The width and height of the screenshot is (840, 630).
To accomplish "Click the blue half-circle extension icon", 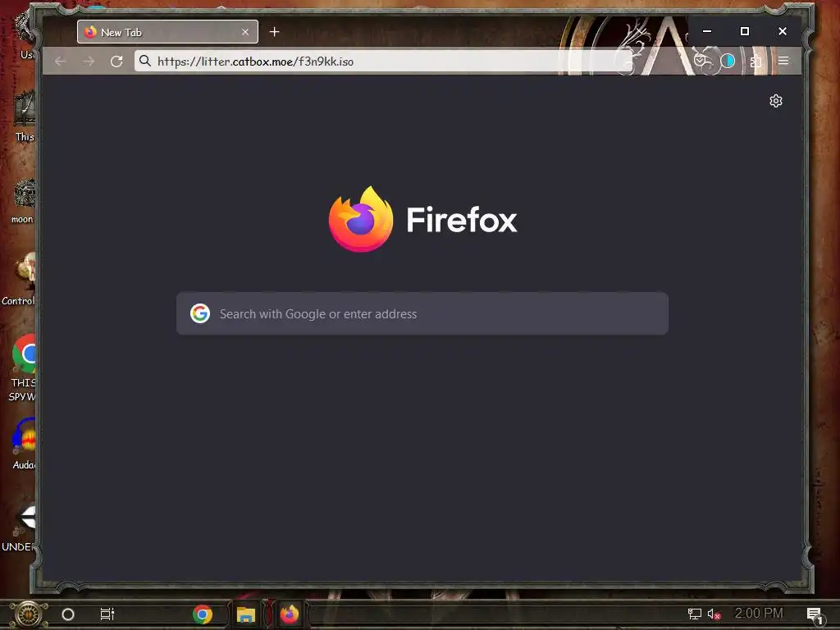I will pos(728,61).
